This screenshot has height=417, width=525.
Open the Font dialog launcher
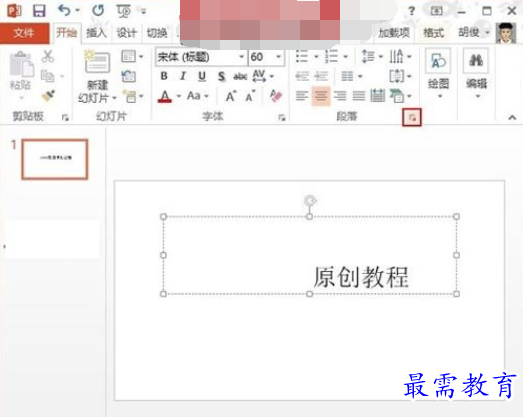coord(282,117)
